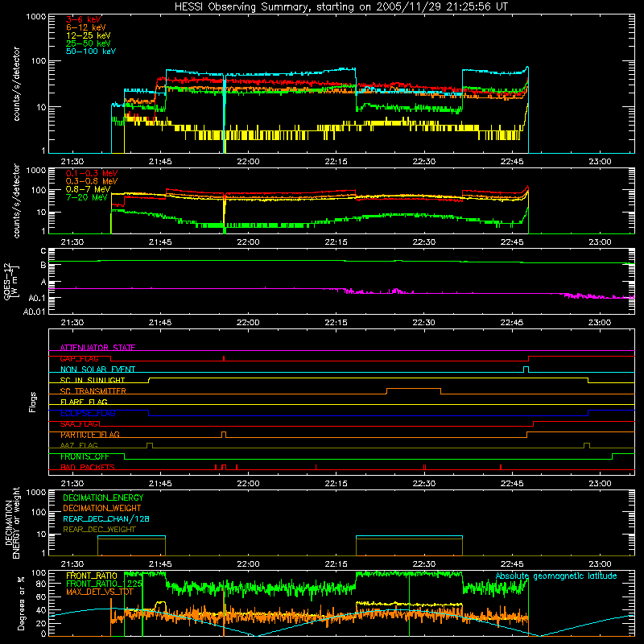Screen dimensions: 644x644
Task: Click the A0.01 tick label on GOES axis
Action: pos(34,312)
